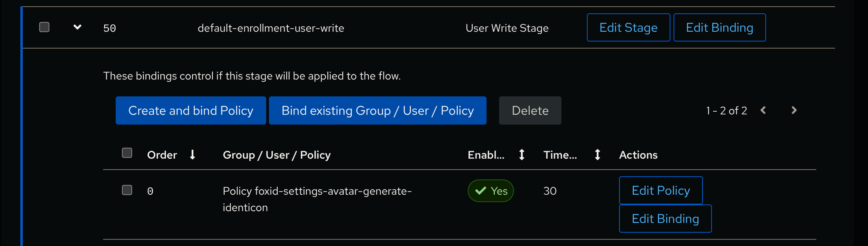The height and width of the screenshot is (246, 868).
Task: Check the foxid-settings-avatar-generate-identicon policy row
Action: coord(127,190)
